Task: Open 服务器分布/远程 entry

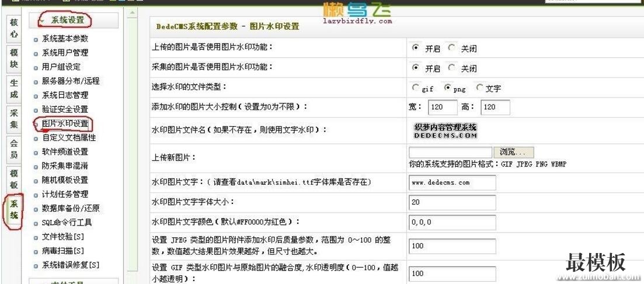Action: pos(71,81)
